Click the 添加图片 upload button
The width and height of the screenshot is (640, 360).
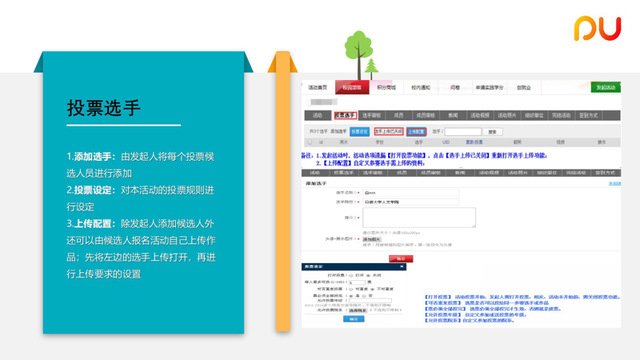[x=372, y=239]
